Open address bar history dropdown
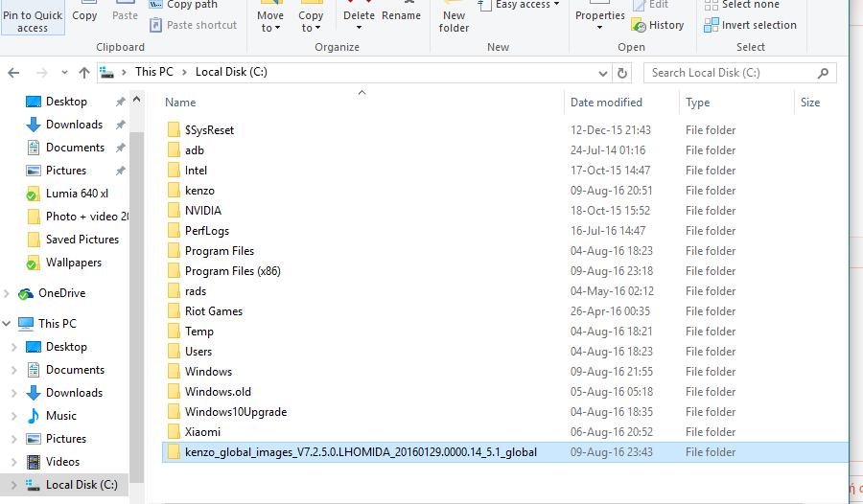 click(603, 73)
